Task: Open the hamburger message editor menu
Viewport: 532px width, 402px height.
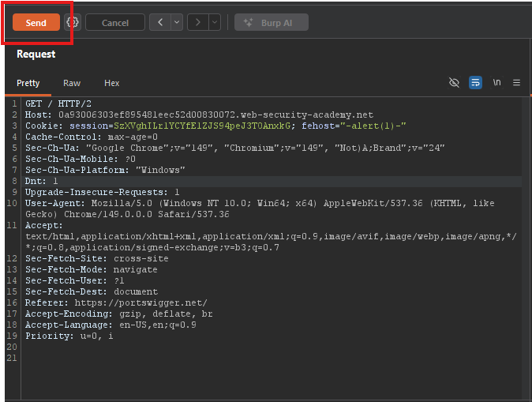Action: click(516, 82)
